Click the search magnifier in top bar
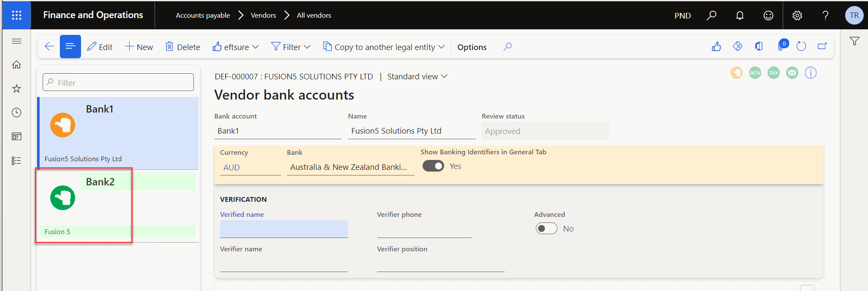 pyautogui.click(x=711, y=16)
